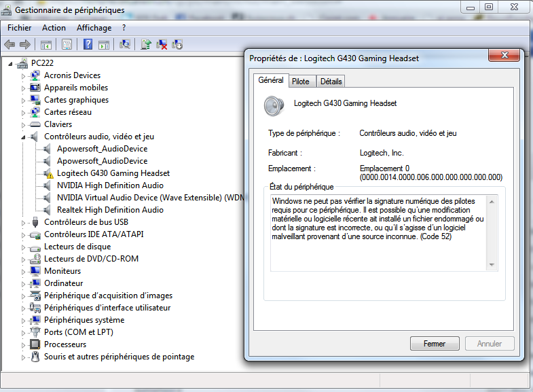The height and width of the screenshot is (392, 533).
Task: Expand the Lecteurs de disque node
Action: [x=23, y=247]
